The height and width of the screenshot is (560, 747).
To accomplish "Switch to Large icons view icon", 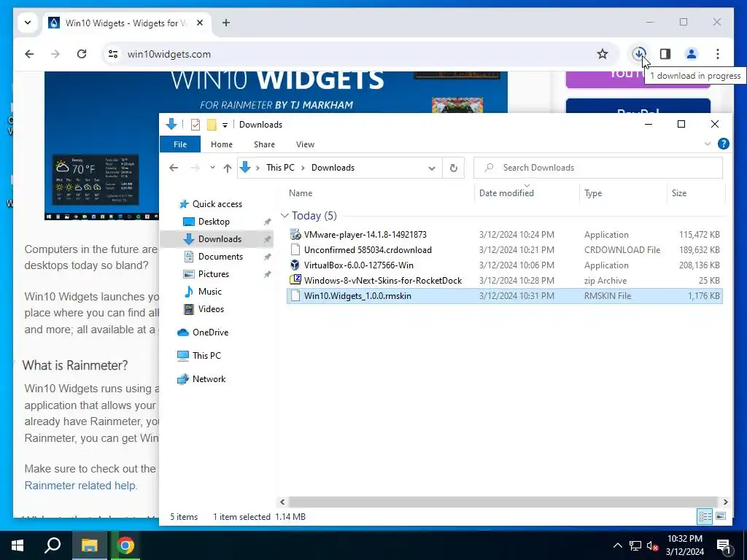I will point(721,516).
